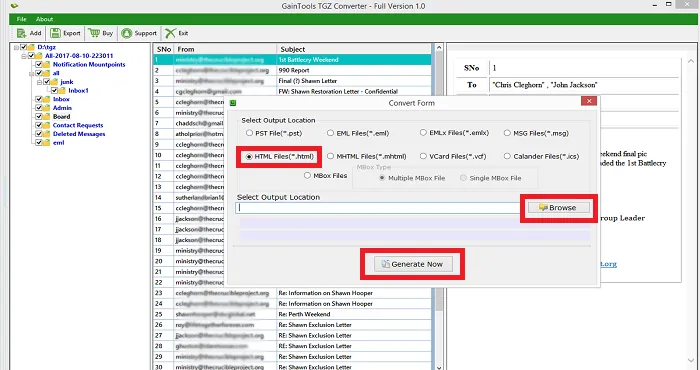
Task: Click the Convert Form dialog green icon
Action: [233, 103]
